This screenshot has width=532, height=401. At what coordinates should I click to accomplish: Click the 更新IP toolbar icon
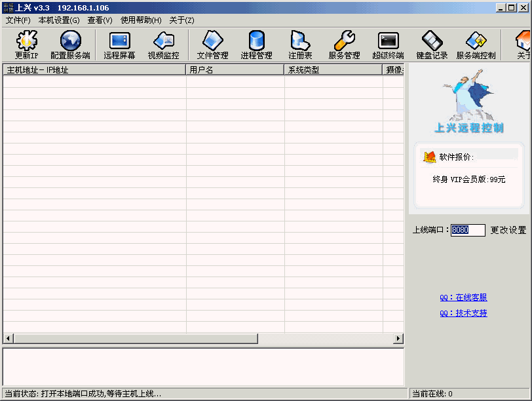point(27,45)
